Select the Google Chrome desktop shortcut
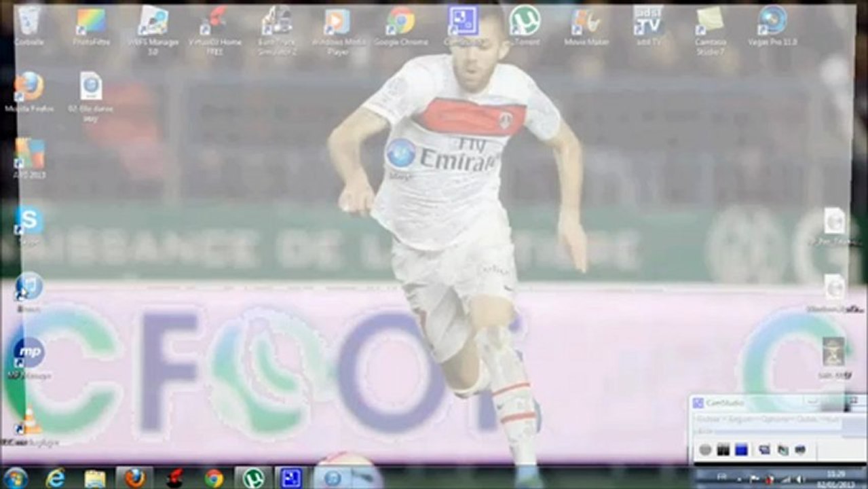Image resolution: width=868 pixels, height=489 pixels. pyautogui.click(x=400, y=26)
